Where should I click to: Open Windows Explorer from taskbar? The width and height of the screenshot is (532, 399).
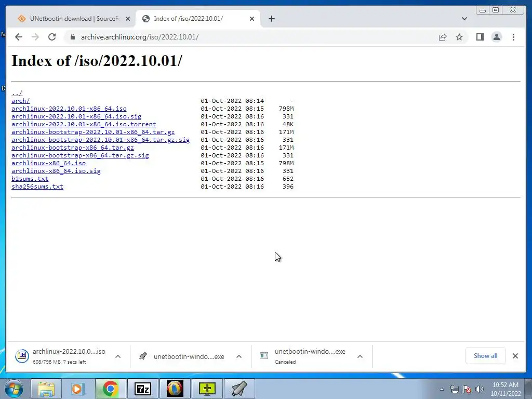[46, 389]
